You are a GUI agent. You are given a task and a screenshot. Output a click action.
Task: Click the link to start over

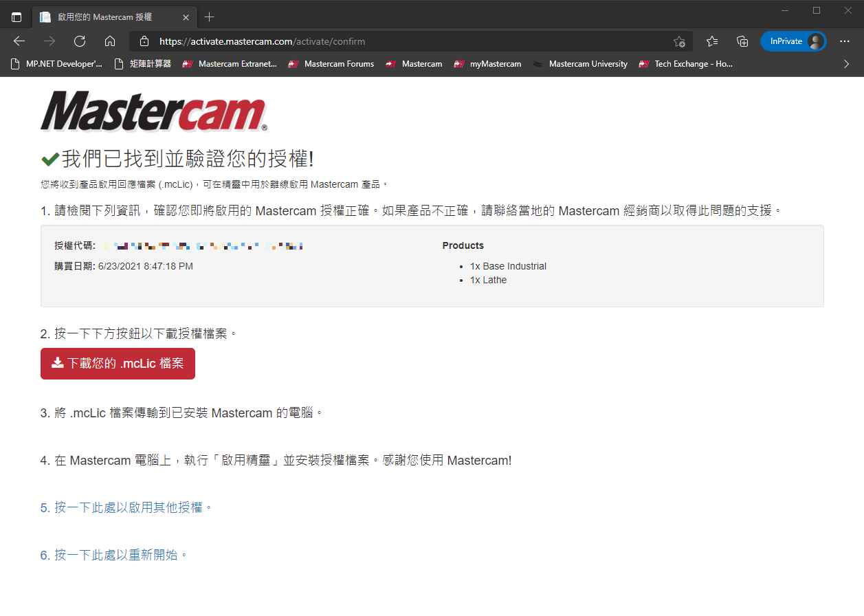(x=115, y=554)
